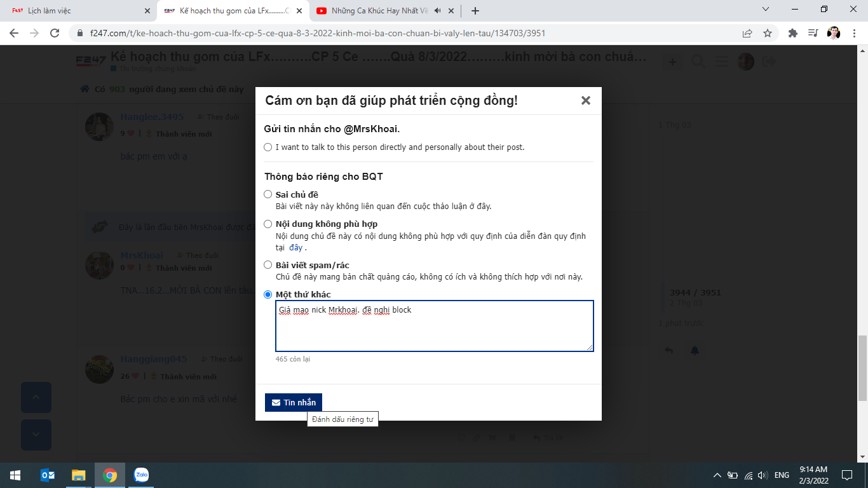This screenshot has width=868, height=488.
Task: Open the Windows notification center
Action: tap(846, 475)
